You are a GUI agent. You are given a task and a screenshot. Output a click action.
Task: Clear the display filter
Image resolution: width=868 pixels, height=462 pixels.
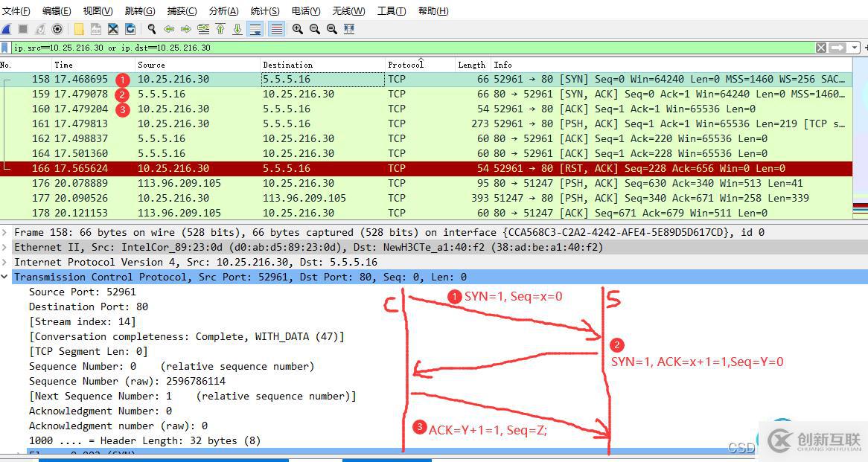821,48
